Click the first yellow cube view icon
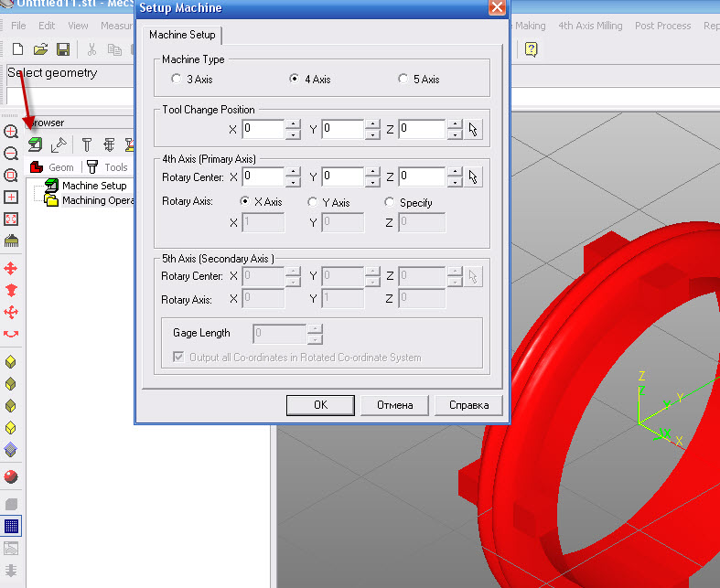The width and height of the screenshot is (720, 588). point(11,362)
